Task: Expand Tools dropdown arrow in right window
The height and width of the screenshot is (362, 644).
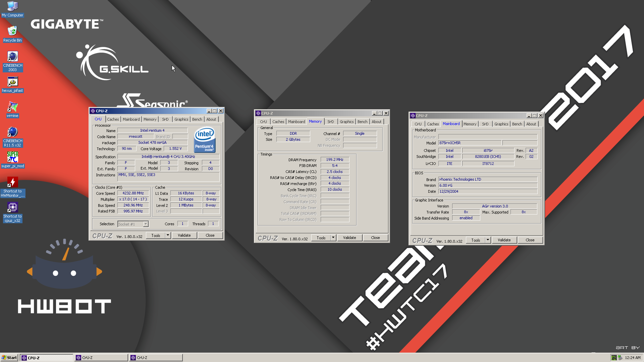Action: [x=488, y=240]
